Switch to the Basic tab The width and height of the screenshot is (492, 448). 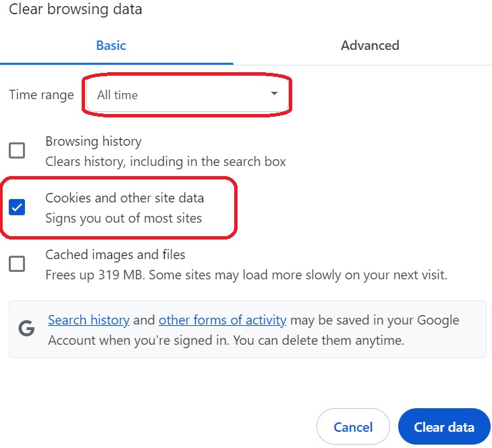111,46
